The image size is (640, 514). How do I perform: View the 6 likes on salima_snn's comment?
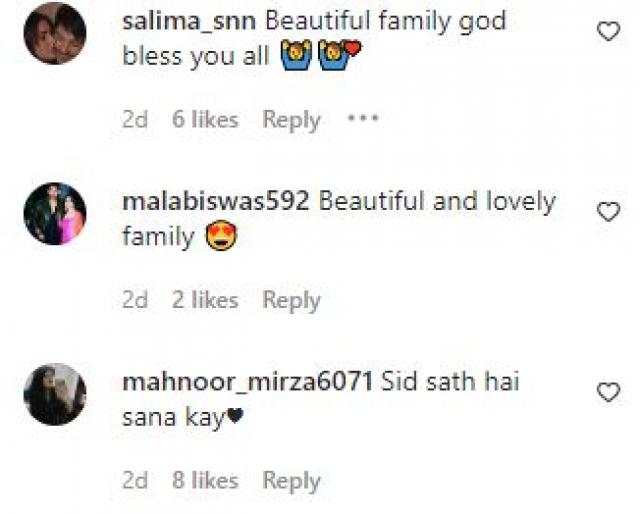click(205, 120)
